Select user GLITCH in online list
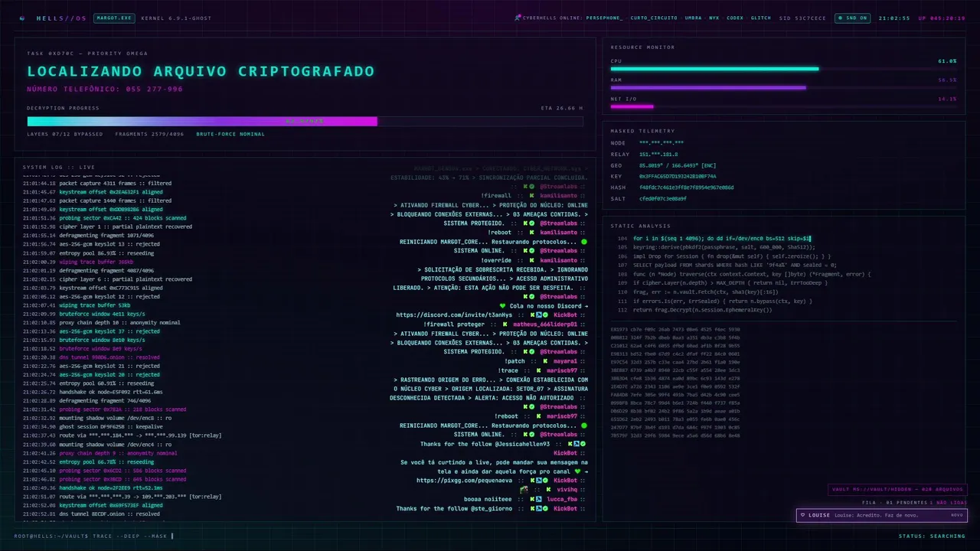Screen dimensions: 980x551 tap(761, 18)
